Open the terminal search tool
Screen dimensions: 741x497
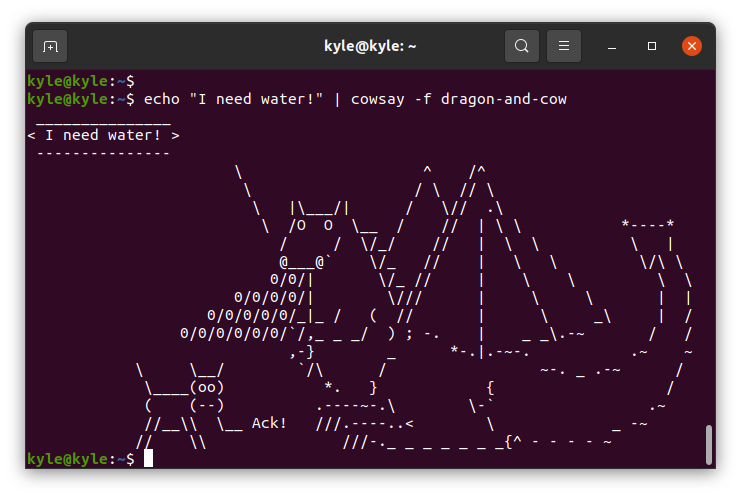point(522,46)
